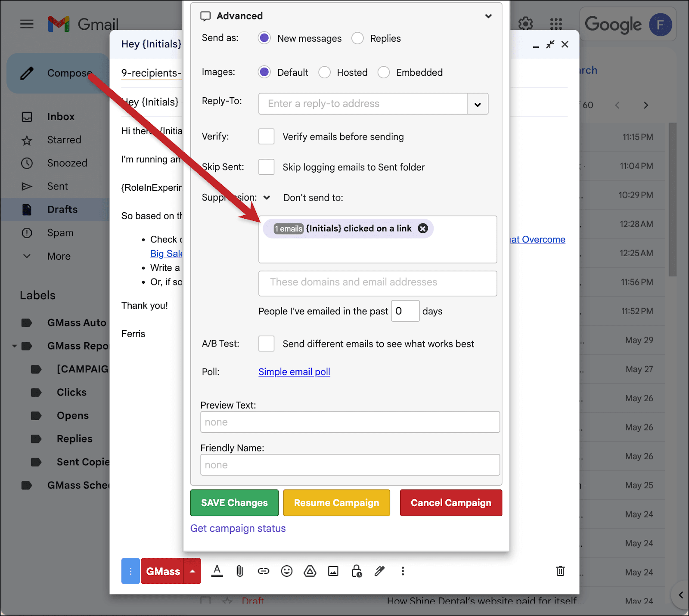Open the Google account avatar F
This screenshot has width=689, height=616.
660,25
